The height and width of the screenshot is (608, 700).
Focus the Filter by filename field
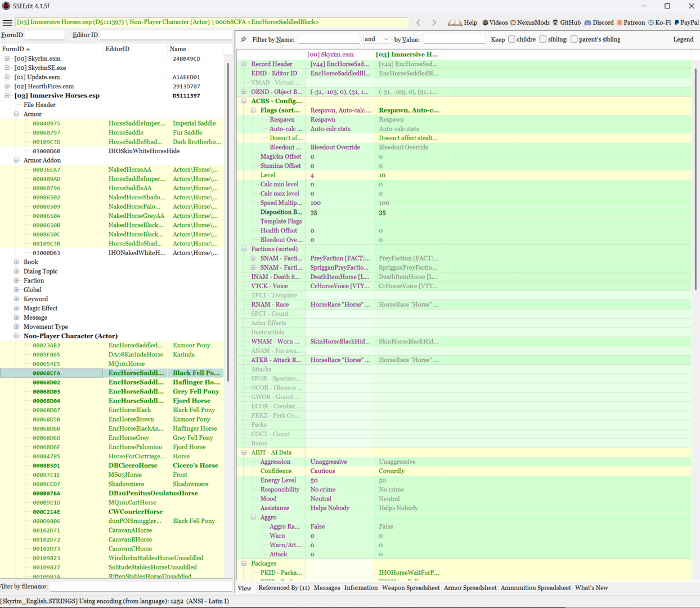141,587
